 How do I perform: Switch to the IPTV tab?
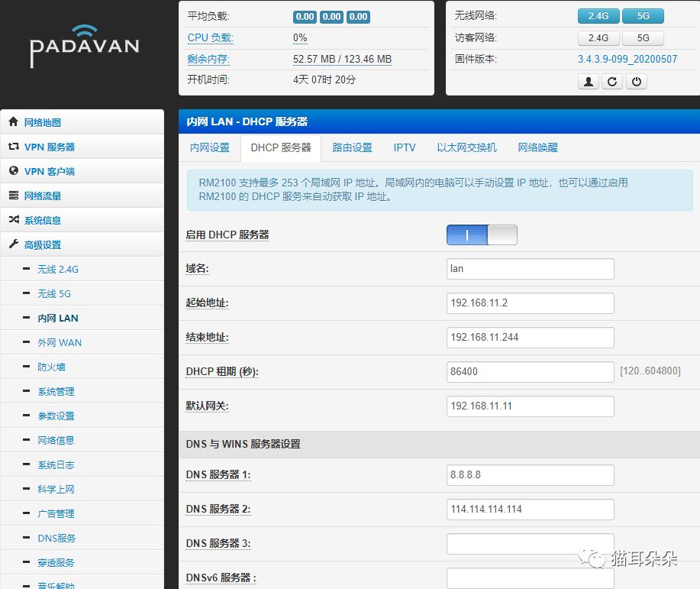405,147
